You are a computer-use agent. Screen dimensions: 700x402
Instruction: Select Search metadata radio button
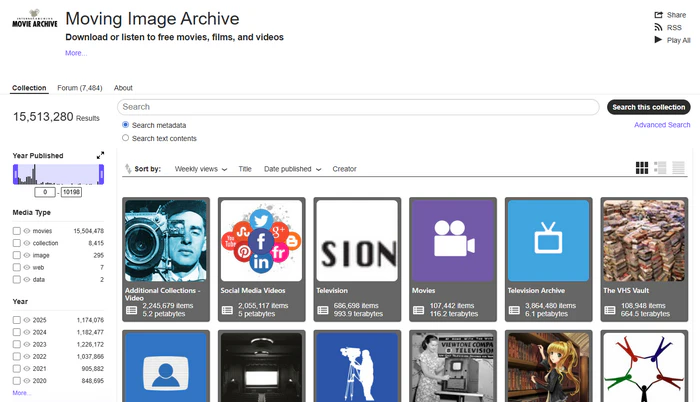click(125, 125)
